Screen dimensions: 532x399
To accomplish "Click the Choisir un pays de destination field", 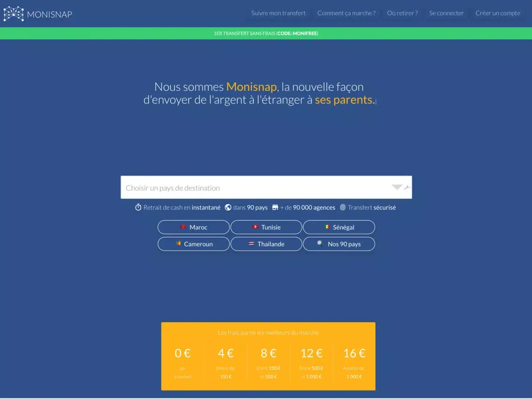I will pos(266,187).
